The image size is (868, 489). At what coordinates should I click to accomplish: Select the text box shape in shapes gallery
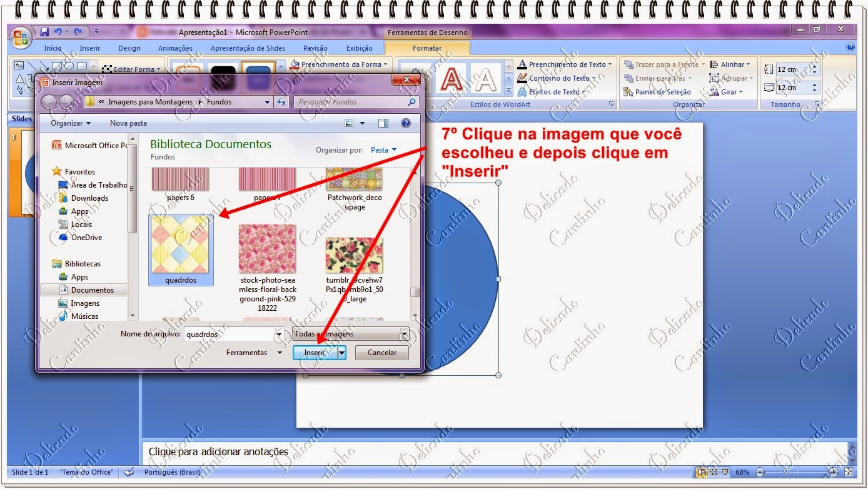point(19,65)
